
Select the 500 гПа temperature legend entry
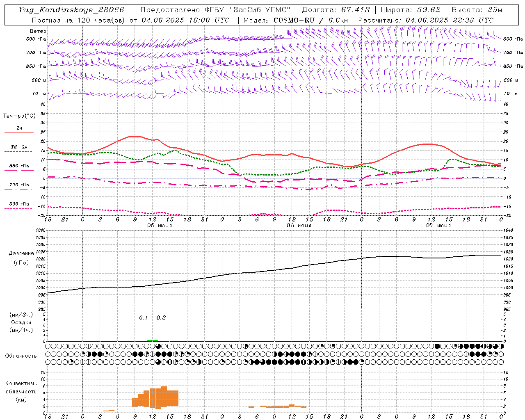(x=19, y=204)
